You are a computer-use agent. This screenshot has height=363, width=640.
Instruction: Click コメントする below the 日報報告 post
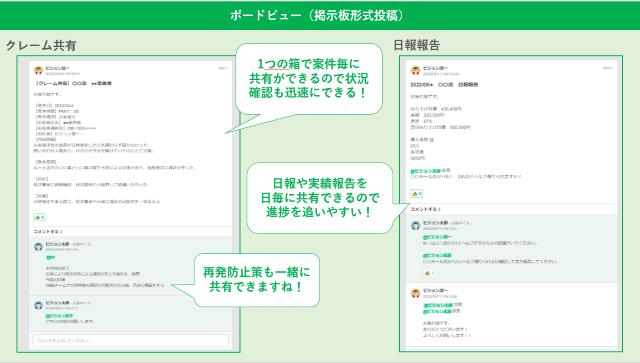tap(425, 209)
